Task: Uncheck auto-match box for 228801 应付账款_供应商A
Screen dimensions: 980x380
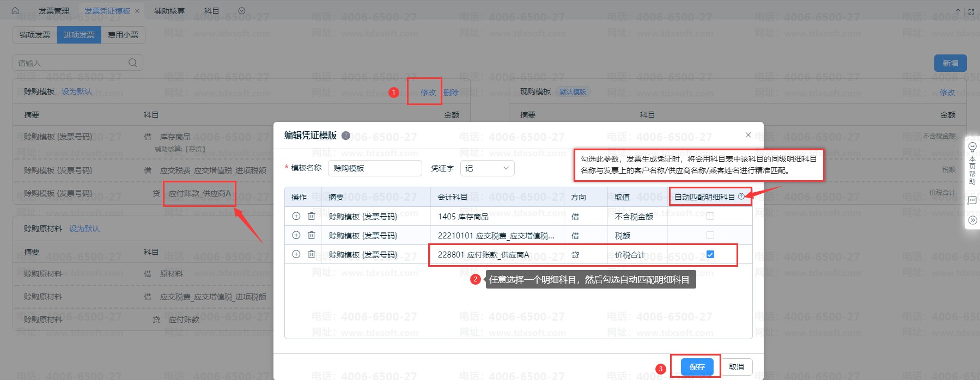Action: point(710,254)
